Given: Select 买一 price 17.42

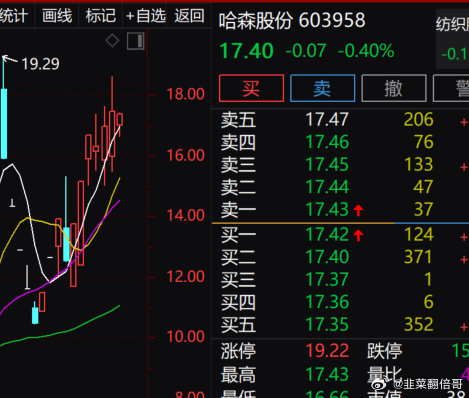Looking at the screenshot, I should click(327, 234).
